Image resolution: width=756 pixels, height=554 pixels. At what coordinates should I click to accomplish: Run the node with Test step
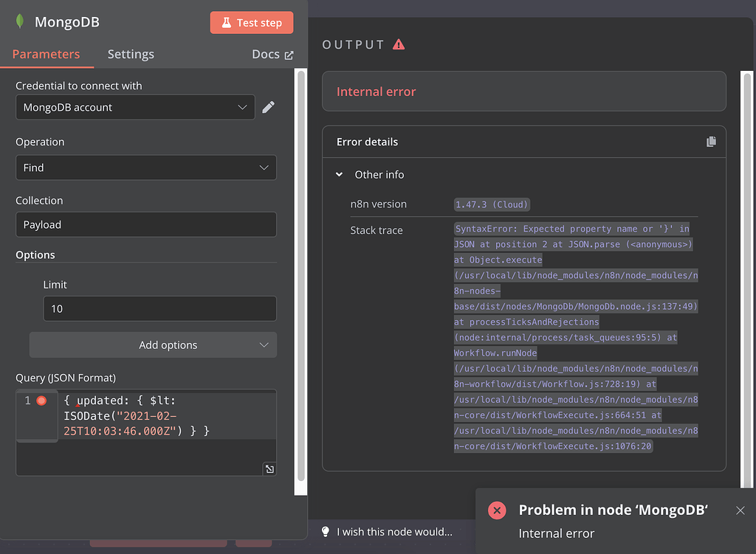(251, 22)
